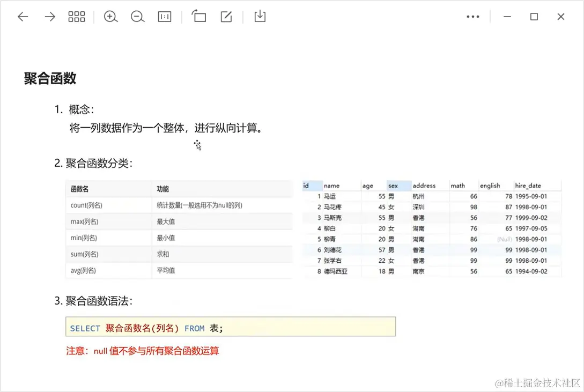
Task: Save or download the image
Action: pyautogui.click(x=260, y=17)
